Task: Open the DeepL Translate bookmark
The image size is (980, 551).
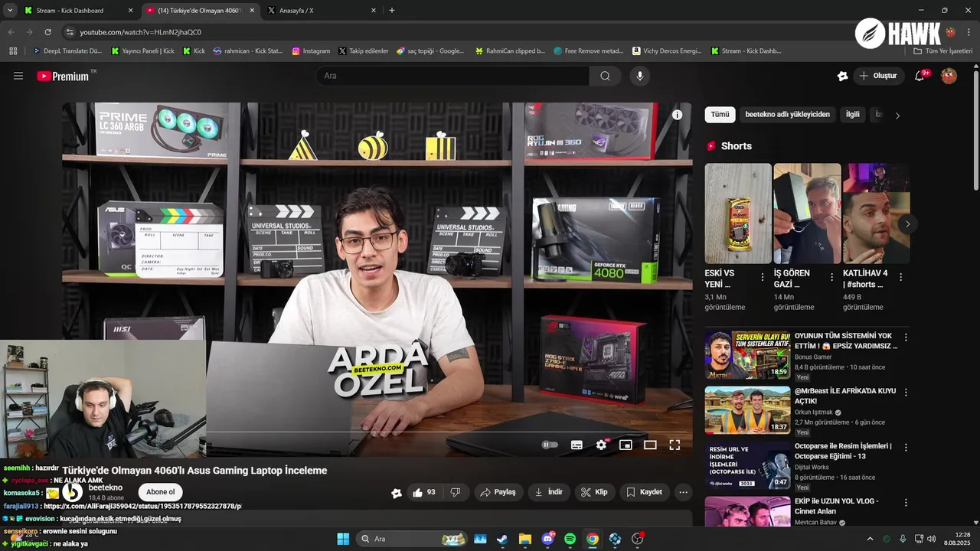Action: (67, 51)
